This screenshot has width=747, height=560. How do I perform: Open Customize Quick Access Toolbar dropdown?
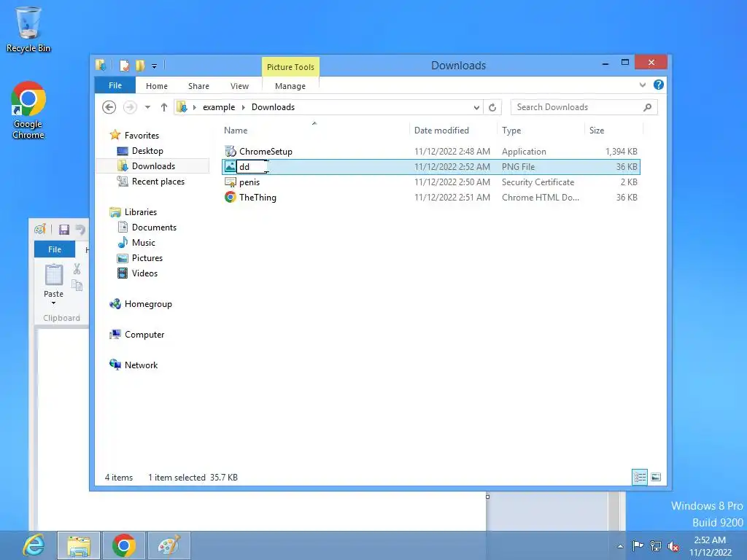[154, 66]
